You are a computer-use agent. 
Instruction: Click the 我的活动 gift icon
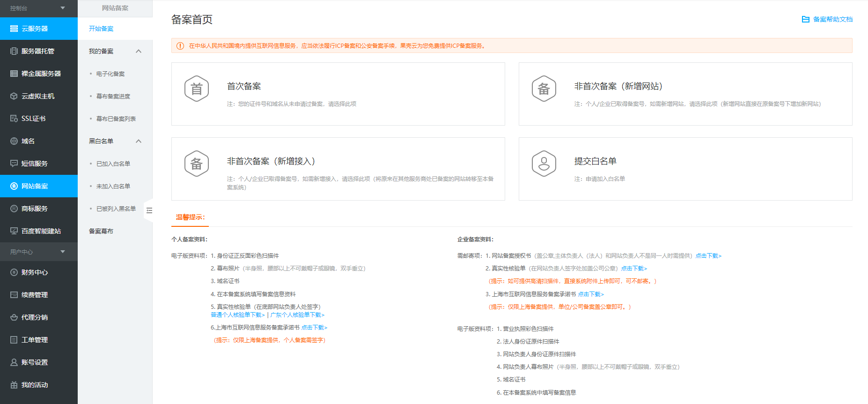tap(14, 385)
